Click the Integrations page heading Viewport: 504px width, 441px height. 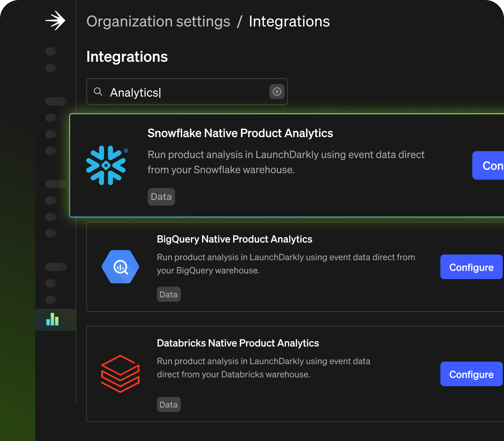[127, 57]
